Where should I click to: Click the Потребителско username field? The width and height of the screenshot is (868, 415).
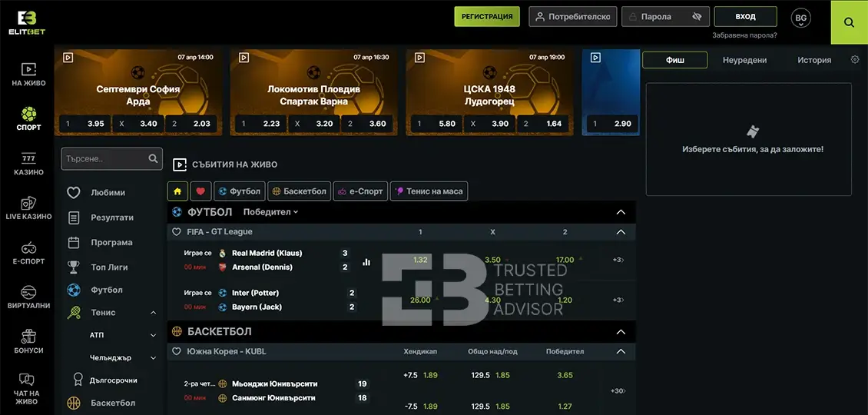click(x=573, y=17)
